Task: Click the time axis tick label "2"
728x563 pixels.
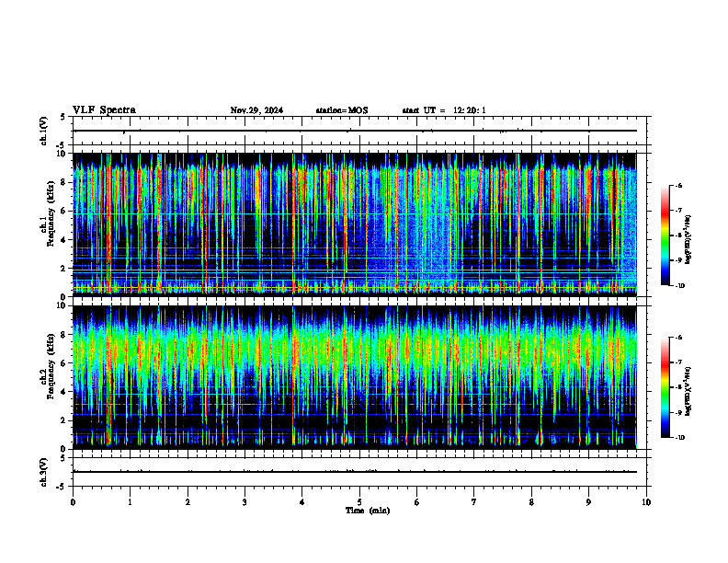Action: pos(188,502)
